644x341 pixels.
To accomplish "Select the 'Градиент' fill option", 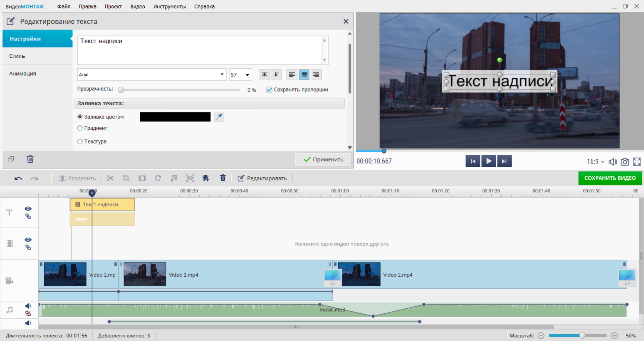I will click(x=80, y=128).
